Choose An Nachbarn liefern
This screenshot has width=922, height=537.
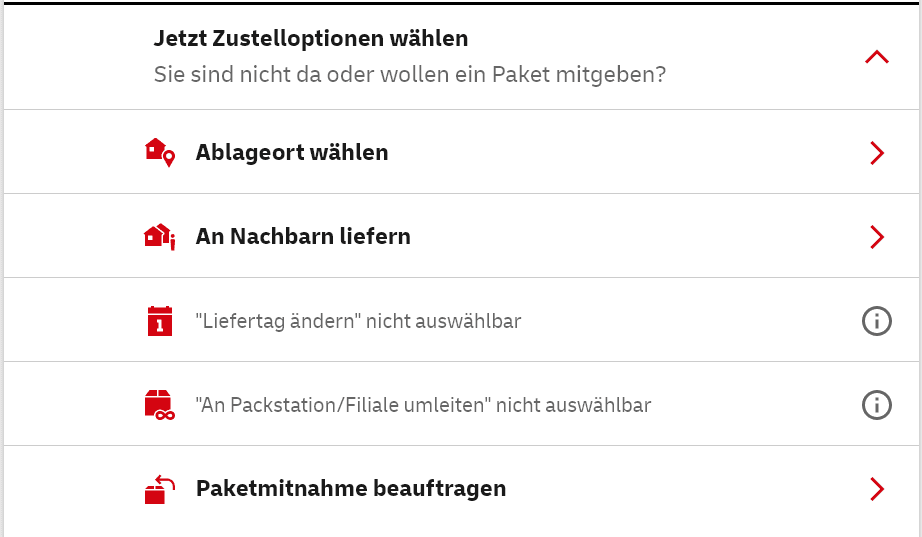(303, 237)
